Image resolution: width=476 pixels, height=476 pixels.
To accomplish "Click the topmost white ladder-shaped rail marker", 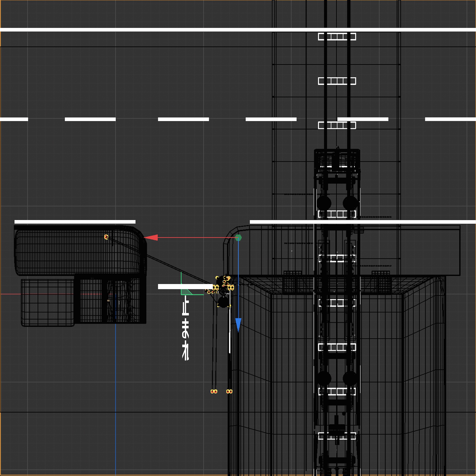I will pos(337,37).
